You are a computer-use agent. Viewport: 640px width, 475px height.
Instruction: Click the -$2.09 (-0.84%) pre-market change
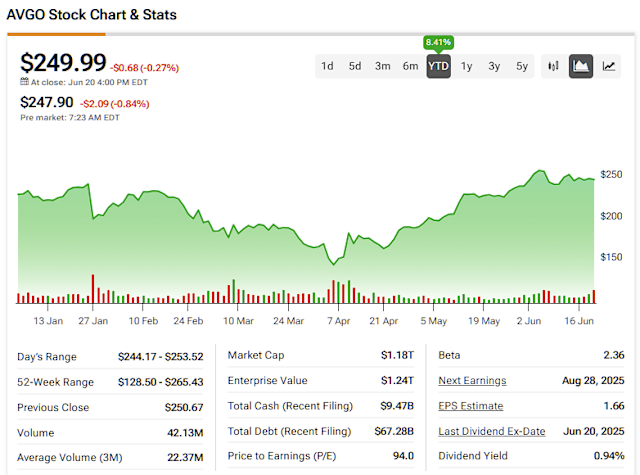pyautogui.click(x=115, y=104)
